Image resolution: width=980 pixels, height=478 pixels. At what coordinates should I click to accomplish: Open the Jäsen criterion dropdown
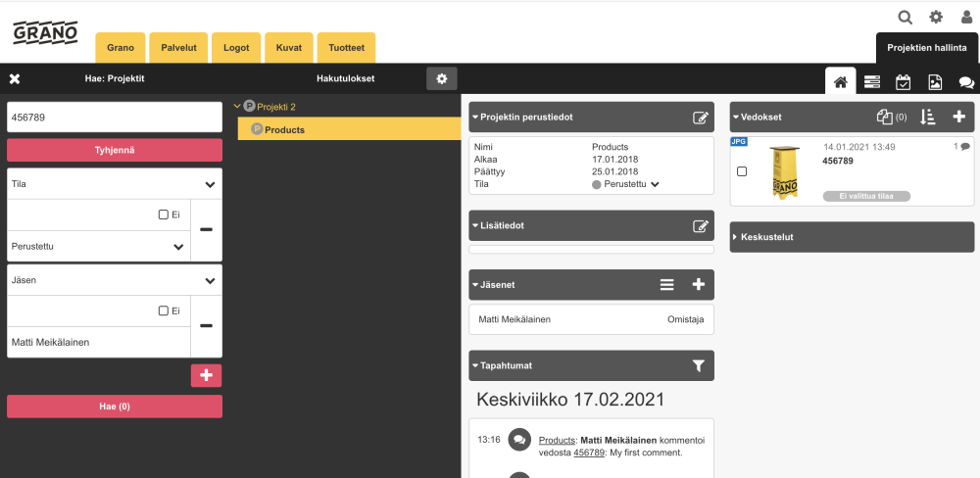(x=115, y=280)
